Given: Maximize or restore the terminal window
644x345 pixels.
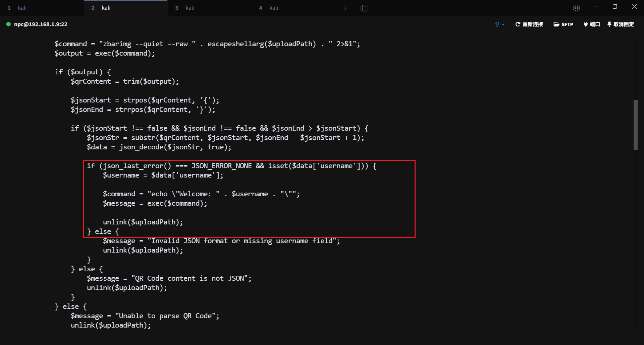Looking at the screenshot, I should point(615,7).
